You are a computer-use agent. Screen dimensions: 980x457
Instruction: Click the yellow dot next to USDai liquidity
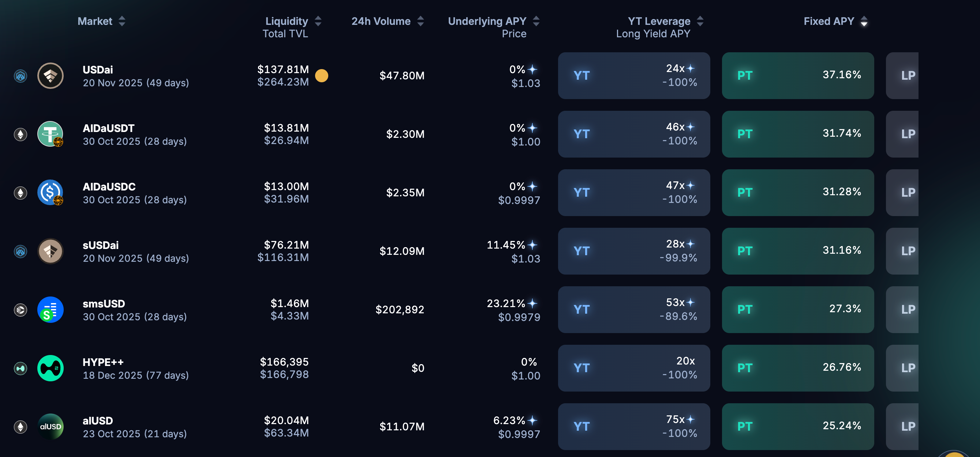tap(321, 76)
